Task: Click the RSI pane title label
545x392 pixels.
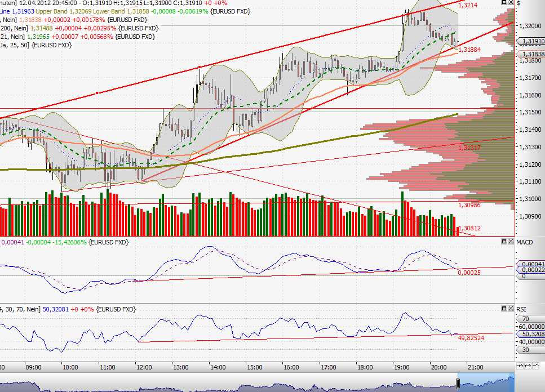Action: 521,309
